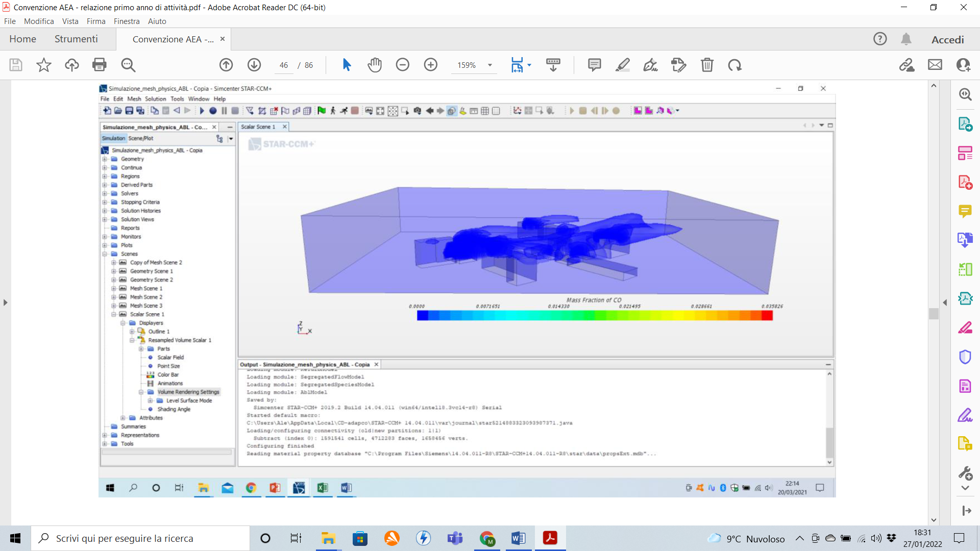The width and height of the screenshot is (980, 551).
Task: Expand the left navigation pane arrow
Action: click(5, 303)
